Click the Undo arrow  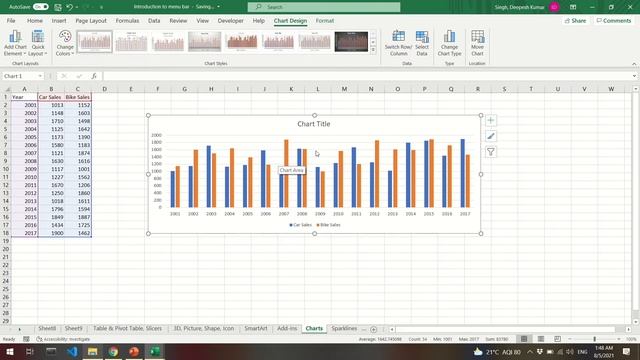click(69, 7)
